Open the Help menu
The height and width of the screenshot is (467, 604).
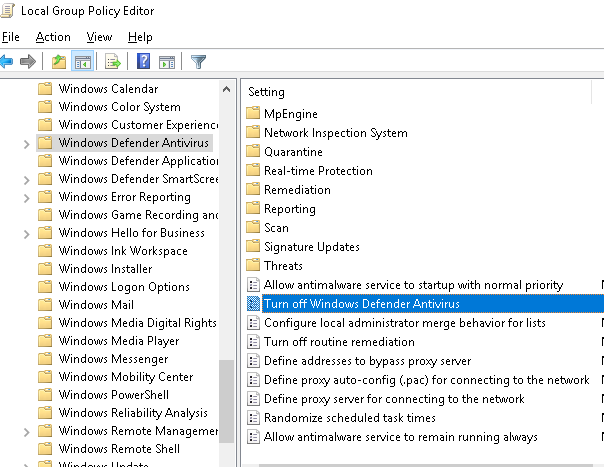coord(140,37)
